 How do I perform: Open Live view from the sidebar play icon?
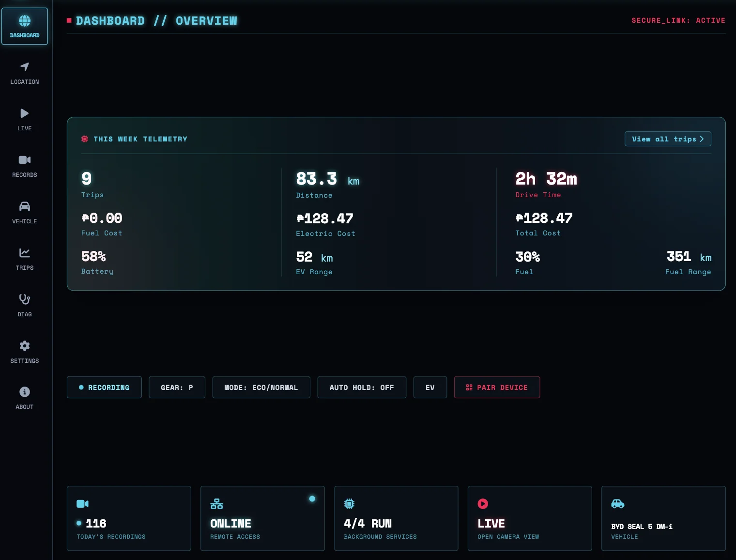coord(25,113)
